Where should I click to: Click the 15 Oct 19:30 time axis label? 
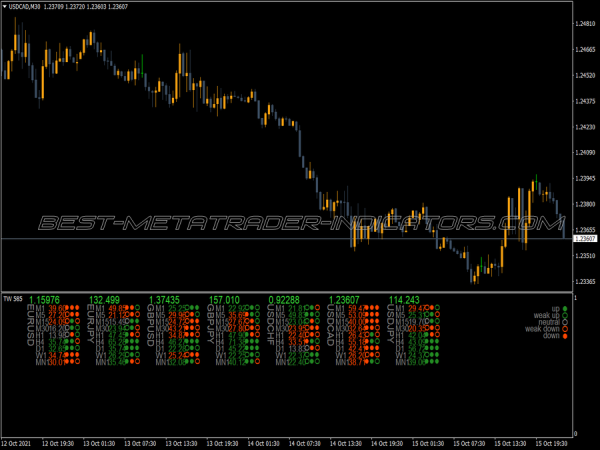[551, 443]
